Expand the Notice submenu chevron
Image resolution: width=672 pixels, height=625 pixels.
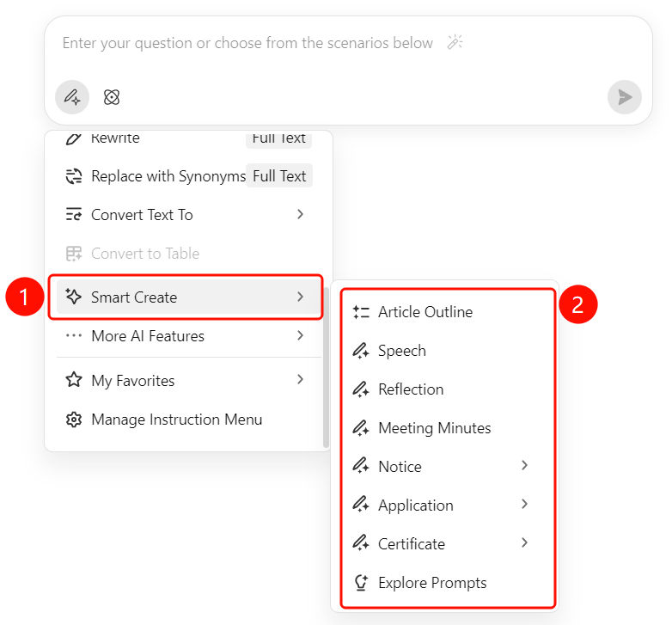(x=524, y=466)
